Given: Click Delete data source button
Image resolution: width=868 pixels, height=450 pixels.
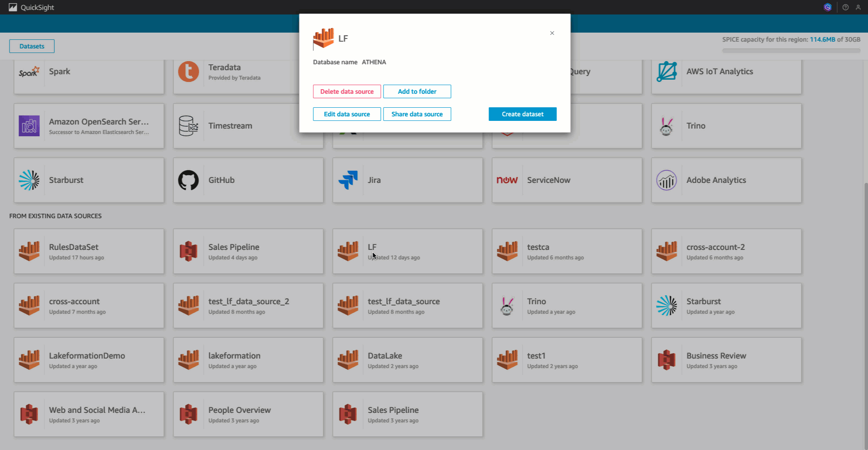Looking at the screenshot, I should coord(347,91).
